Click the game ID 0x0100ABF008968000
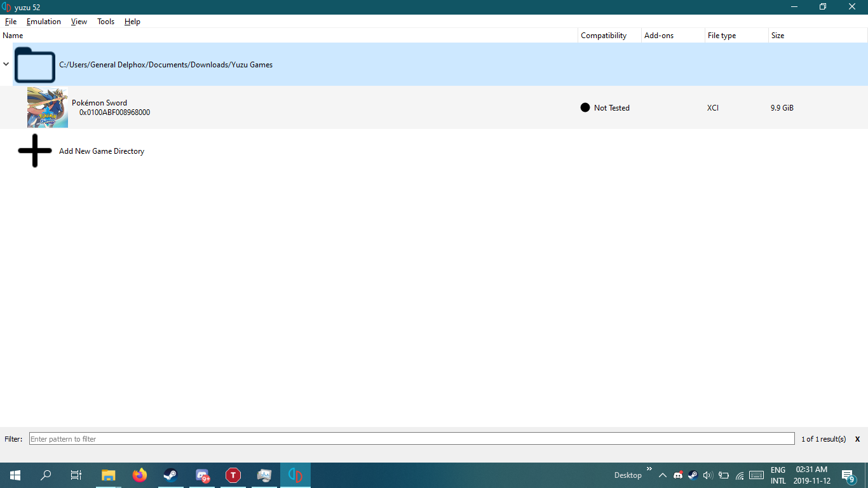Viewport: 868px width, 488px height. pos(114,112)
